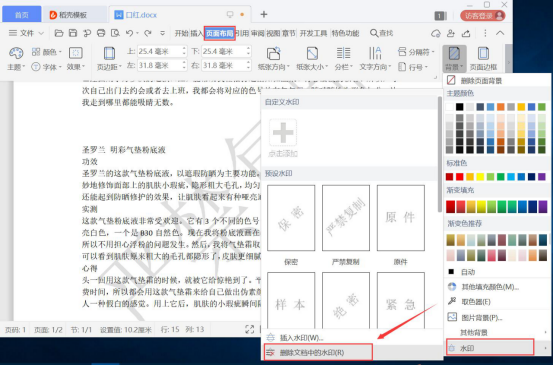Click the share export icon
Viewport: 553px width, 366px height.
(x=466, y=33)
